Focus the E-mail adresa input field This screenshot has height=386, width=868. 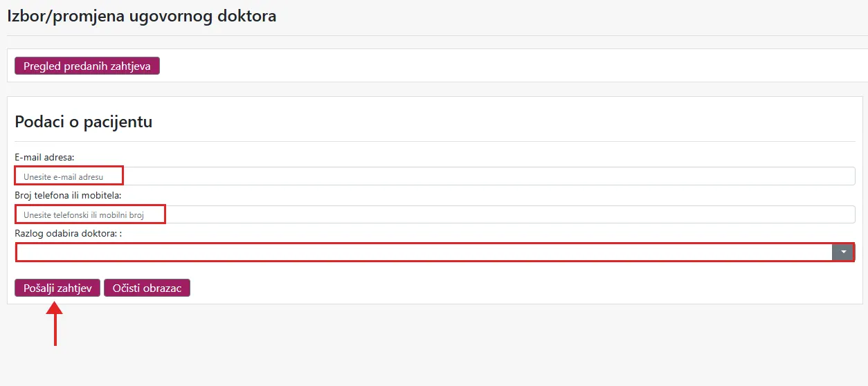(435, 176)
